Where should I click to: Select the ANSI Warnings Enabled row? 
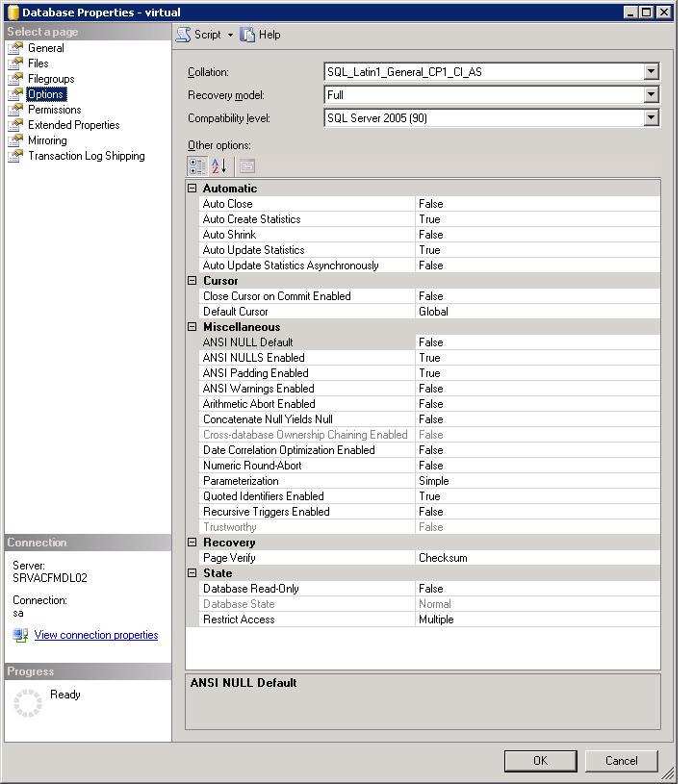point(430,389)
